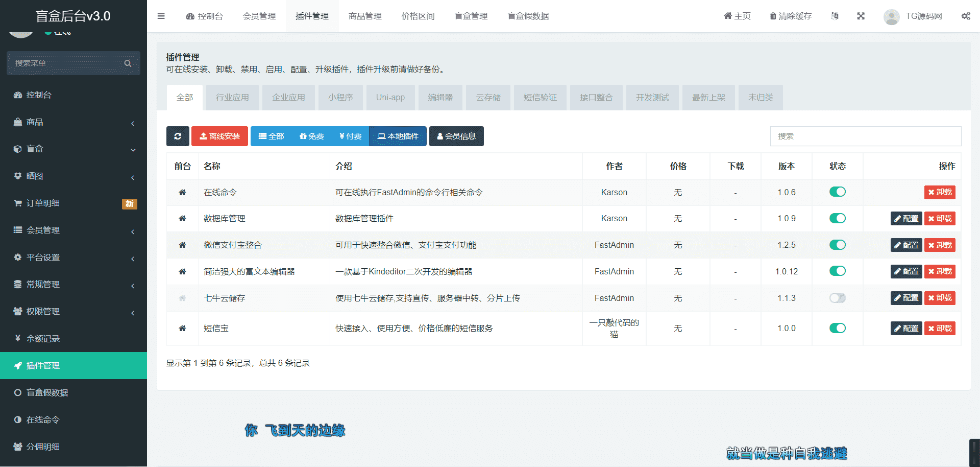Screen dimensions: 980x467
Task: Disable the 在线命令 plugin switch
Action: [x=837, y=192]
